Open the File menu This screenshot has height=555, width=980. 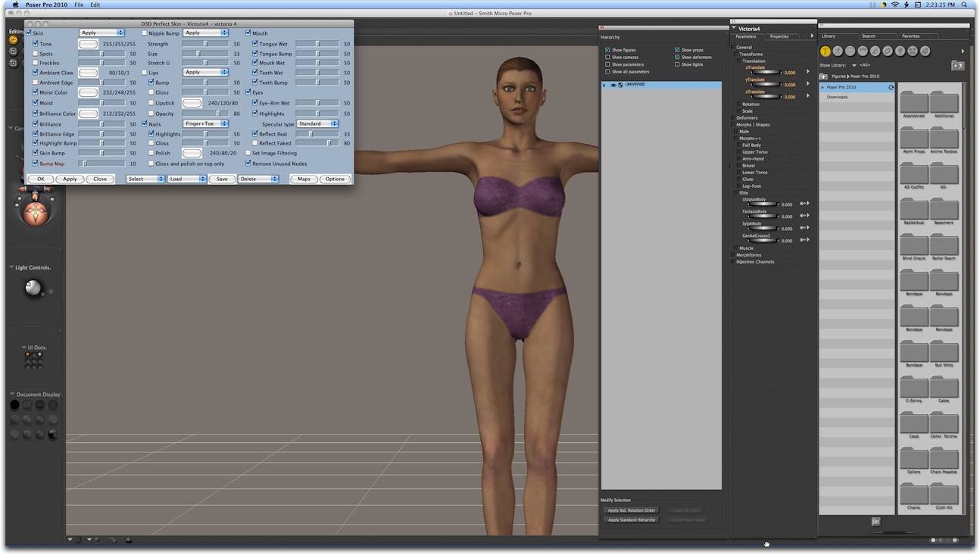click(79, 5)
